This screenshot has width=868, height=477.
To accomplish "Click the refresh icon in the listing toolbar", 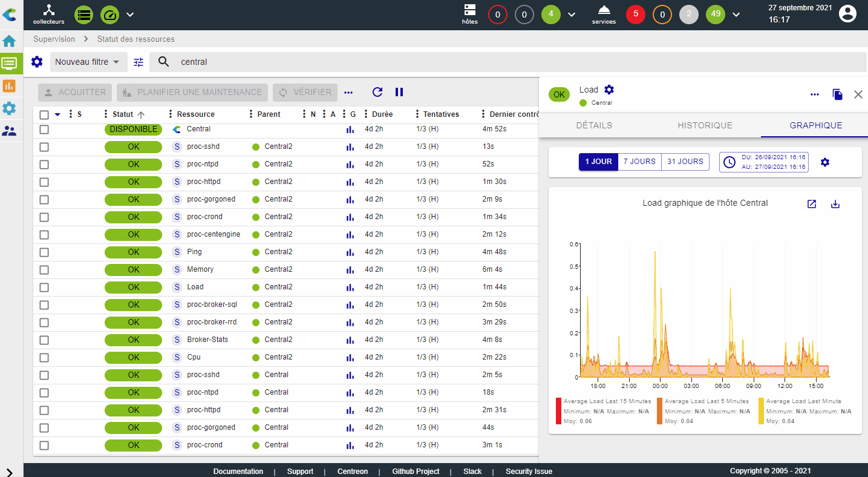I will click(x=377, y=92).
